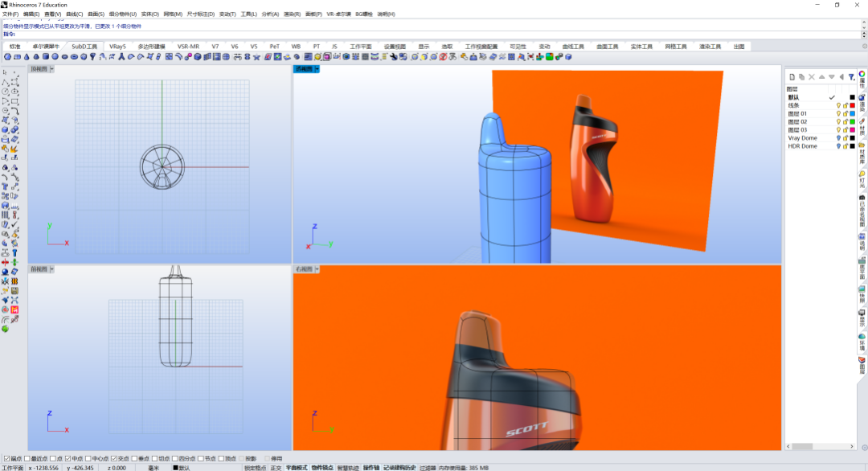Image resolution: width=868 pixels, height=471 pixels.
Task: Open the 多边形建模 toolbar tab
Action: (152, 47)
